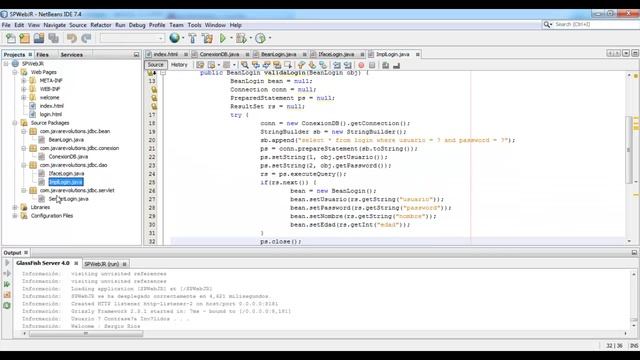Expand the welcome folder node
640x360 pixels.
tap(24, 98)
